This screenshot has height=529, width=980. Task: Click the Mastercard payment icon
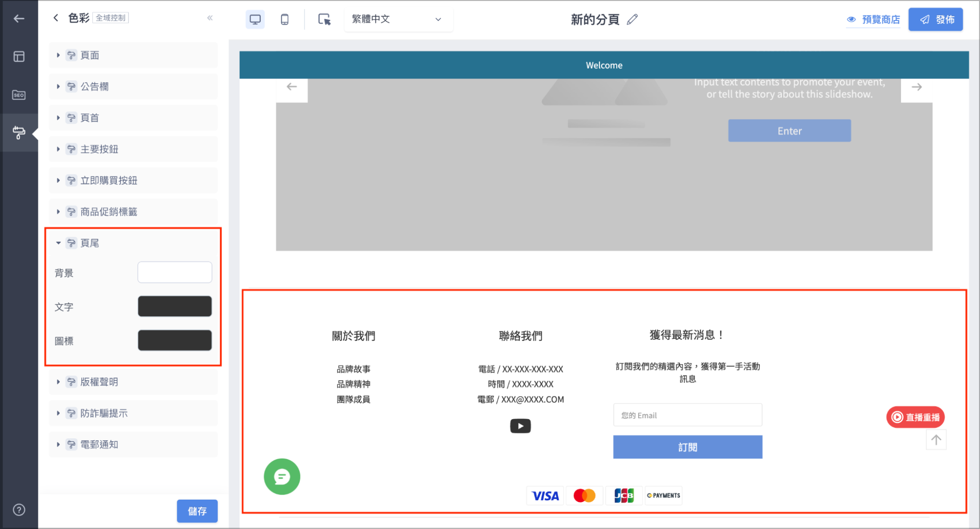pos(584,496)
